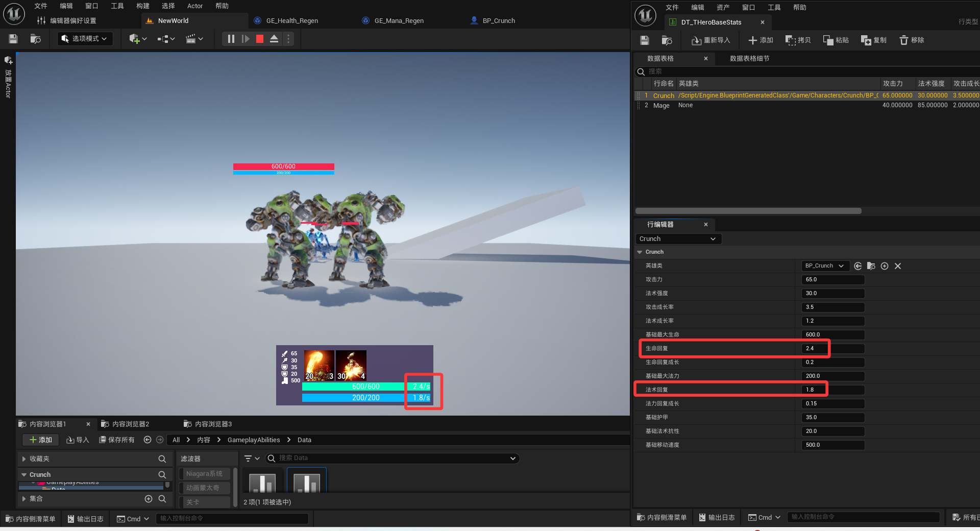Save current level with the floppy icon

coord(13,39)
